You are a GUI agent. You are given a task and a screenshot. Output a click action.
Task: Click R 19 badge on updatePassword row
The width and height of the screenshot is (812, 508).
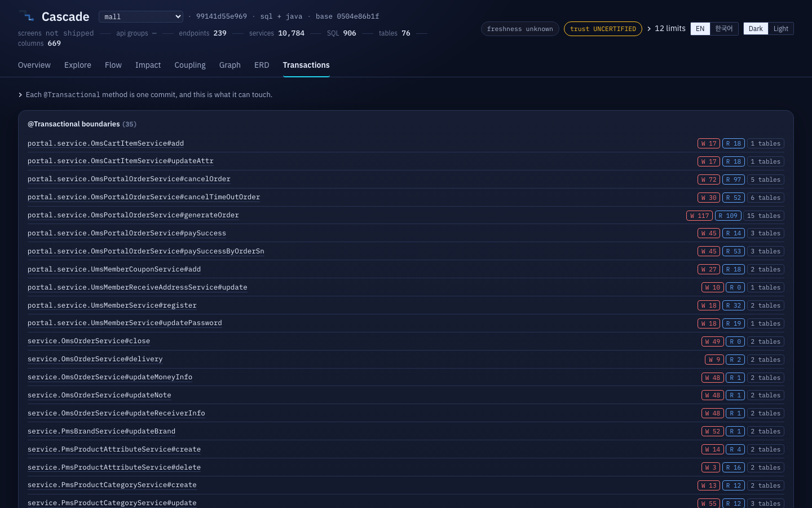(734, 323)
